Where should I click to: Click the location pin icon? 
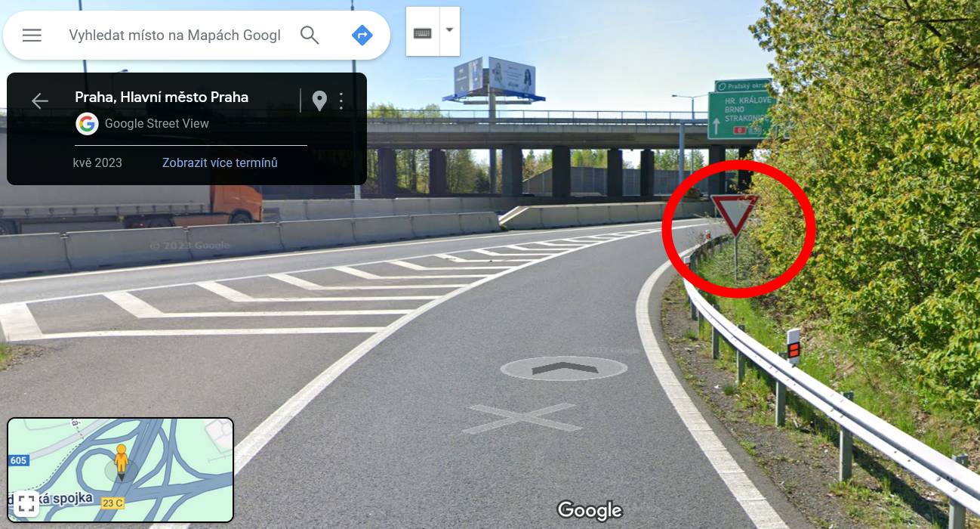click(x=319, y=101)
